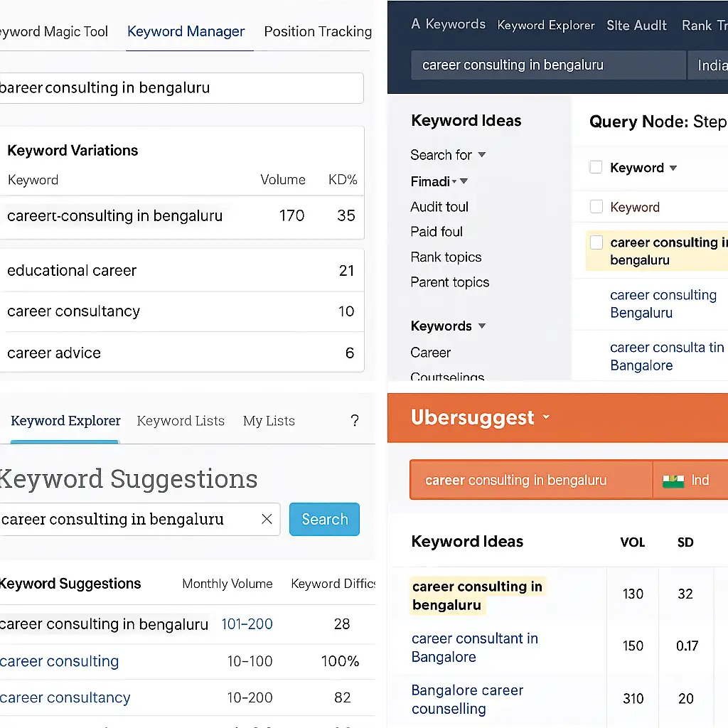Clear the search box using the X icon
The width and height of the screenshot is (728, 728).
[x=267, y=519]
